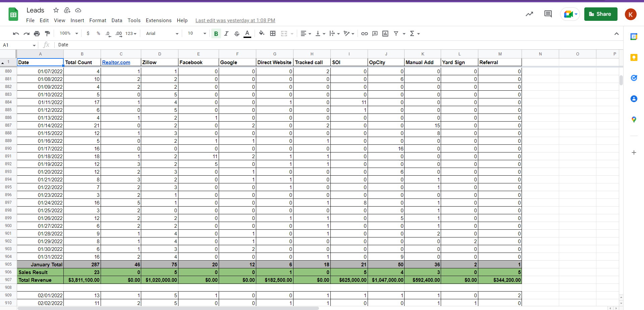Insert link icon in toolbar
The image size is (644, 310).
[x=365, y=34]
